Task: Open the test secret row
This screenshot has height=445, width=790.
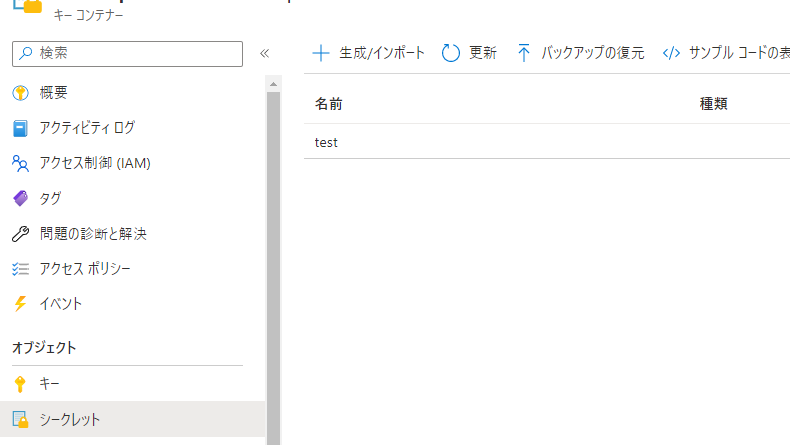Action: [547, 143]
